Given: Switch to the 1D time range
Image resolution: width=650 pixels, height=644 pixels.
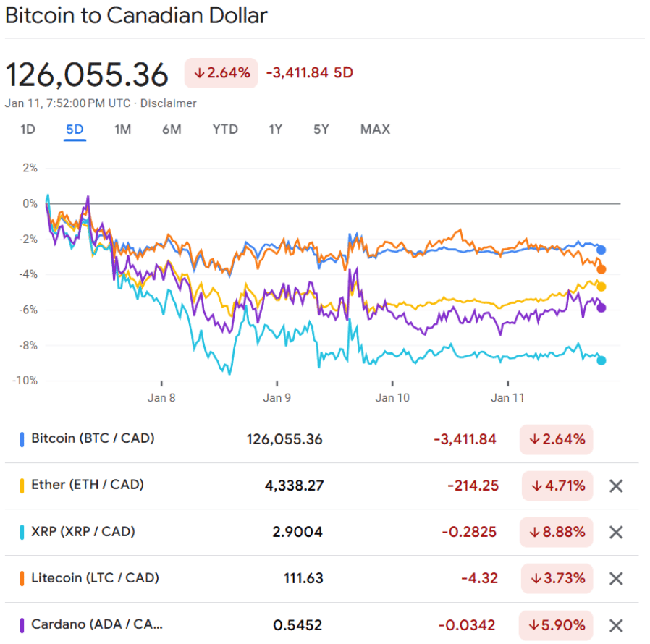Looking at the screenshot, I should [28, 130].
